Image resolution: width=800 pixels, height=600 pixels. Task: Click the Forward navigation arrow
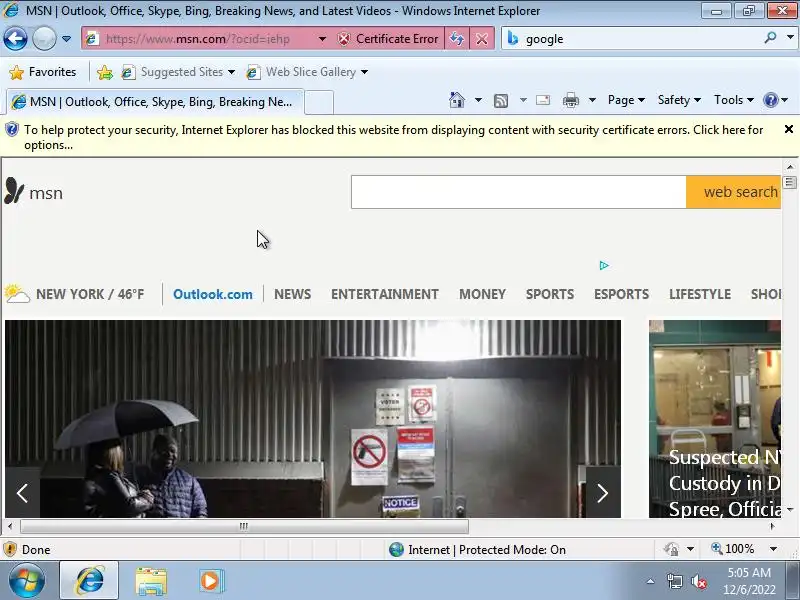click(44, 38)
